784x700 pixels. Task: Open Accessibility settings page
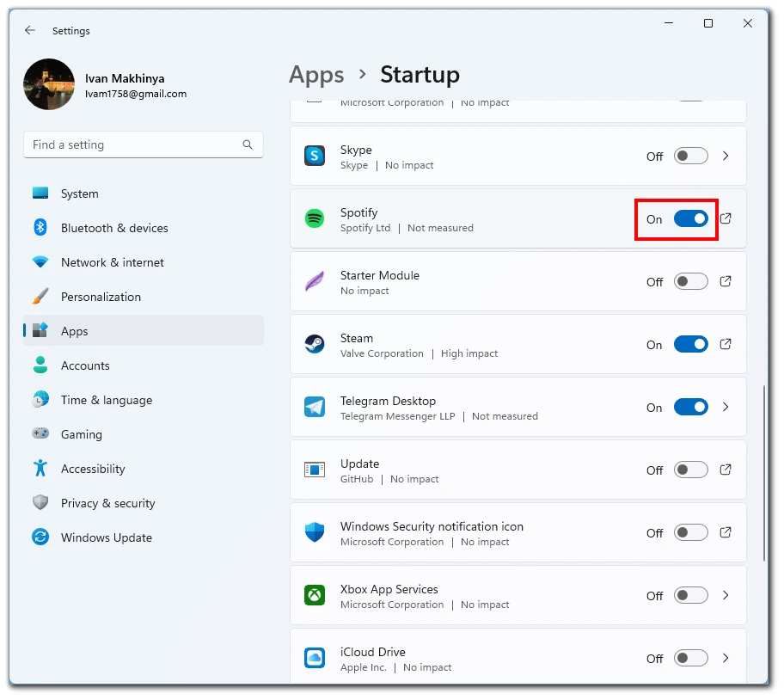click(x=144, y=469)
